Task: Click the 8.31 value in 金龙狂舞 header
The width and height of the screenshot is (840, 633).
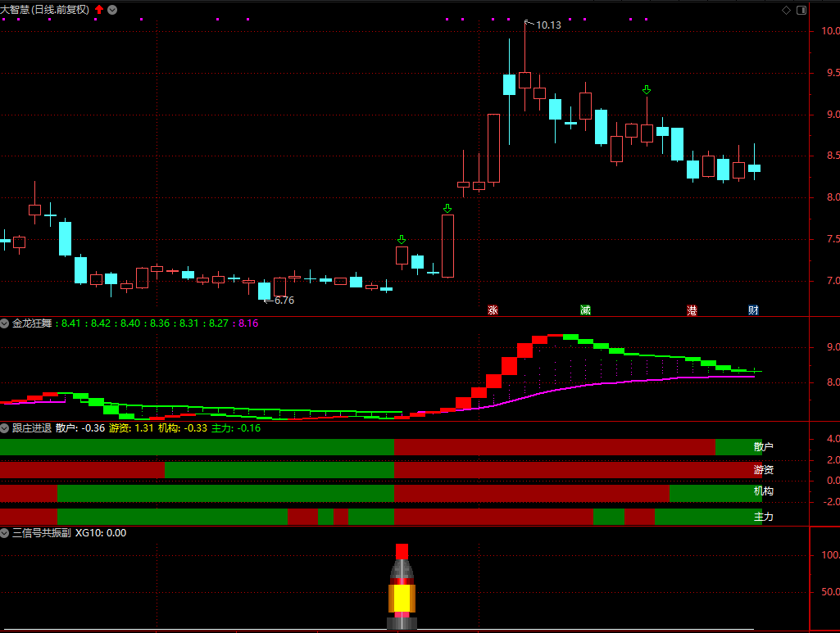Action: point(189,323)
